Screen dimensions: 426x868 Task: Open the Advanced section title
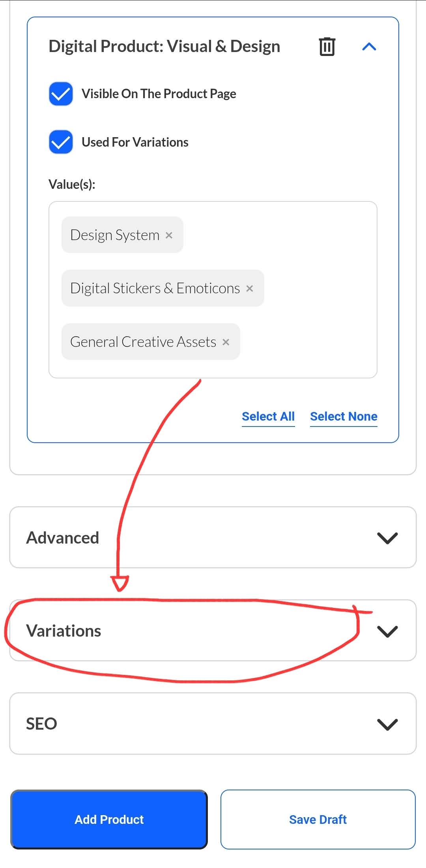pyautogui.click(x=63, y=538)
